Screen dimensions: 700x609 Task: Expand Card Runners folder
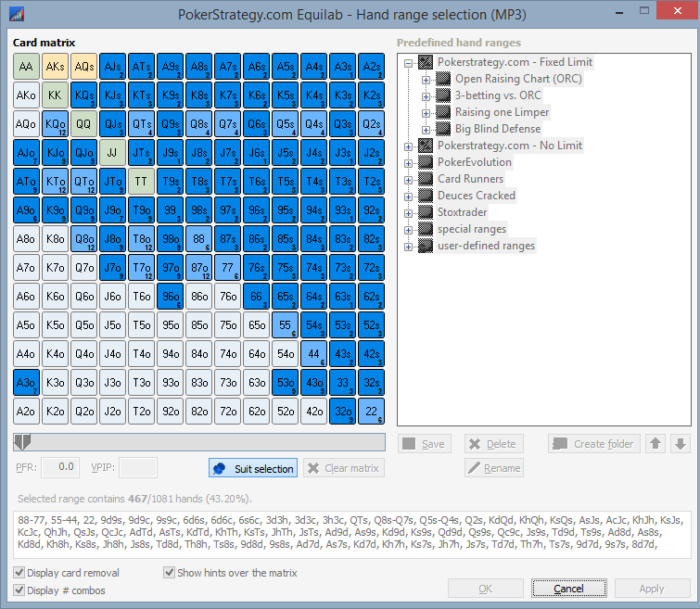click(408, 180)
